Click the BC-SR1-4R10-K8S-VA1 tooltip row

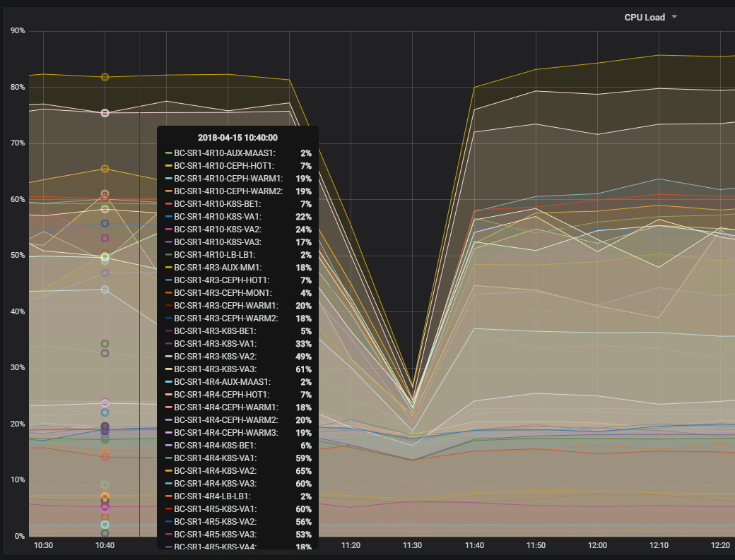click(x=238, y=217)
